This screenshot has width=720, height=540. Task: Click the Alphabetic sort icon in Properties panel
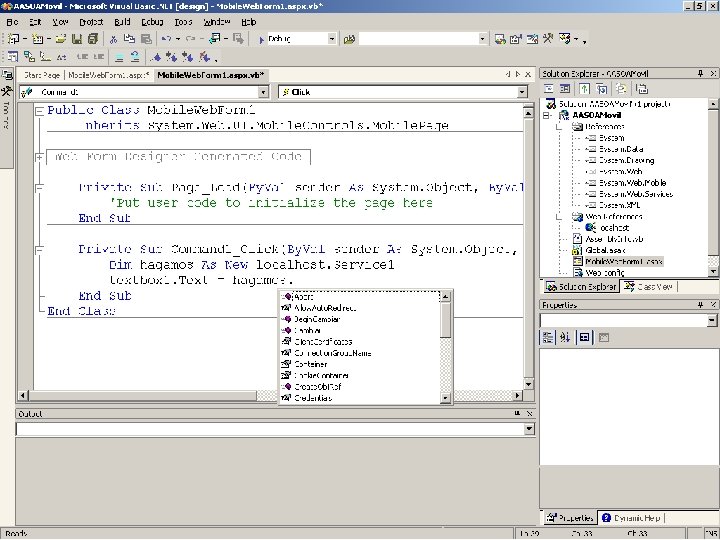tap(564, 337)
